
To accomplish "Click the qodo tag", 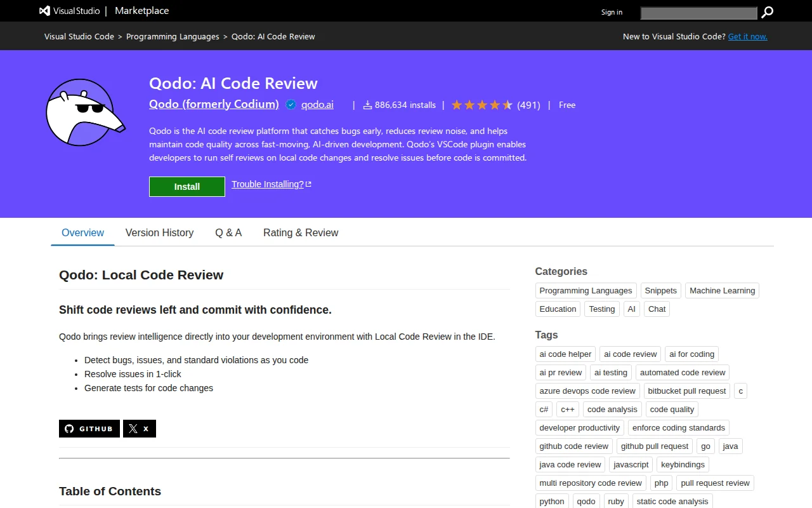I will 586,501.
